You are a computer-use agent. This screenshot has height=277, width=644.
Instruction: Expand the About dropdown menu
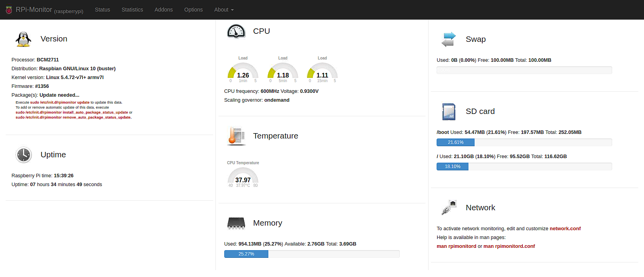click(224, 10)
